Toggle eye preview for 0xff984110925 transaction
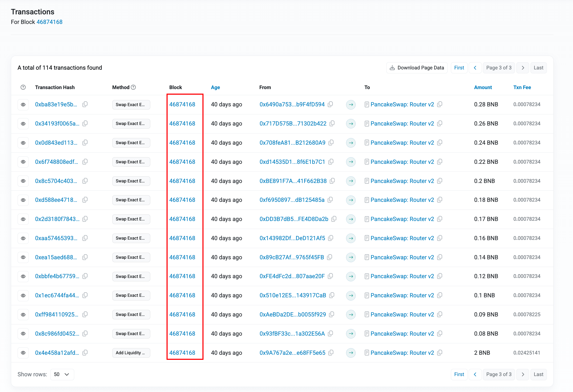 tap(23, 315)
